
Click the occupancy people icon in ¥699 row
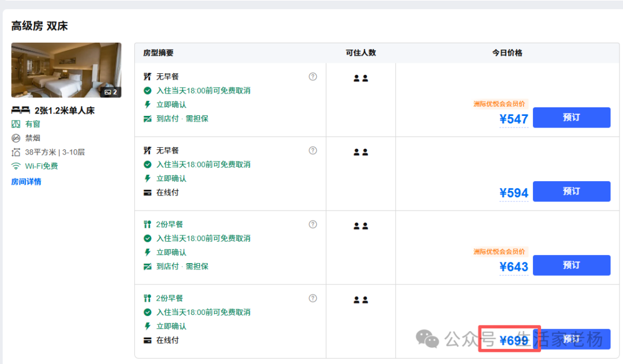(x=361, y=300)
